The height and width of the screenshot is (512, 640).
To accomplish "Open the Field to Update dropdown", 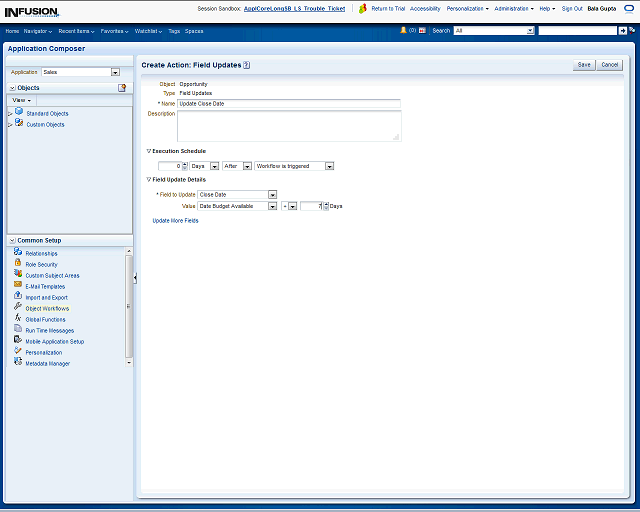I will point(272,194).
